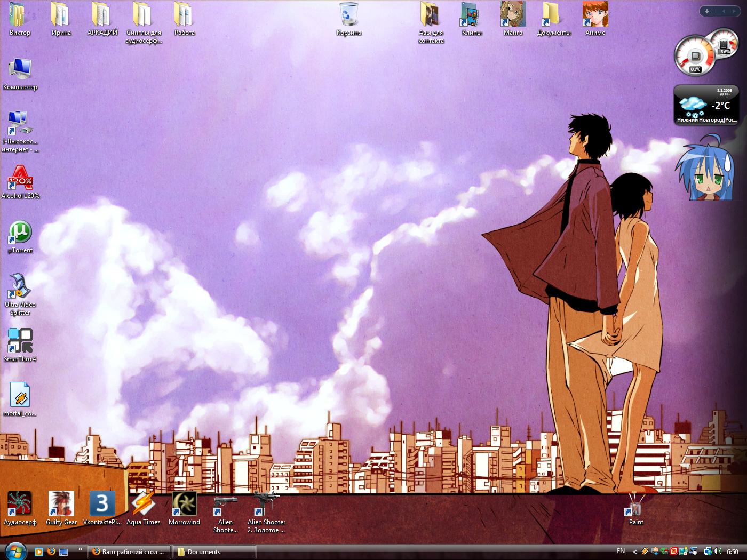This screenshot has width=747, height=560.
Task: Launch Alien Shooter 2. Золотое shortcut
Action: [266, 513]
